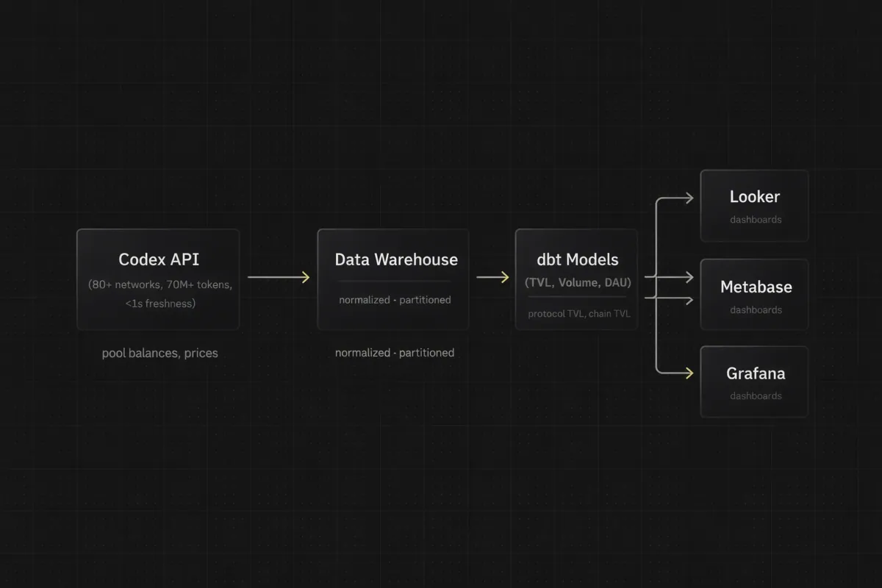Click "dashboards" label under Grafana
Screen dimensions: 882x588
(756, 396)
